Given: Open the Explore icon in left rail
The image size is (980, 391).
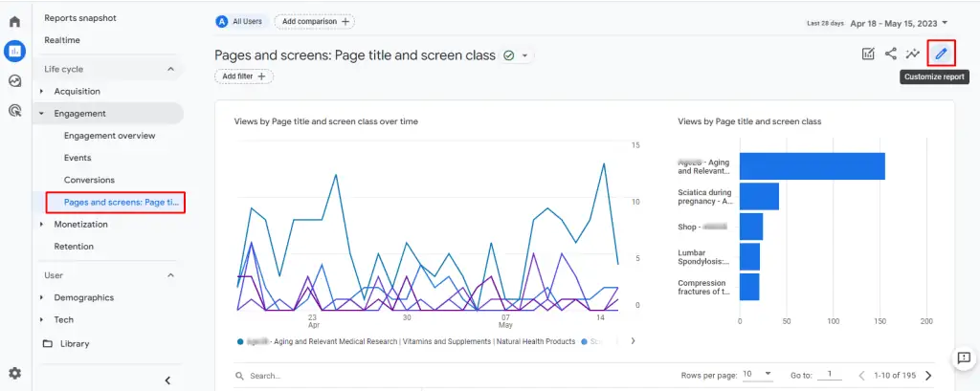Looking at the screenshot, I should pos(14,80).
